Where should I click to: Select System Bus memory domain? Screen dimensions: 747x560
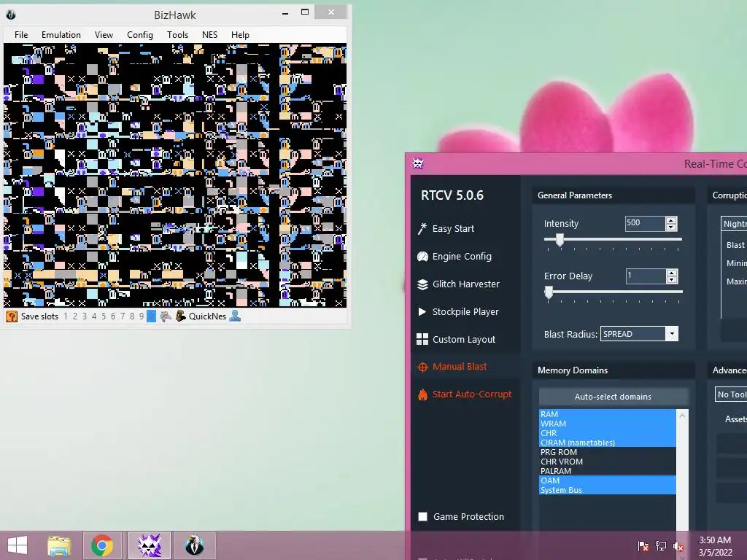608,490
